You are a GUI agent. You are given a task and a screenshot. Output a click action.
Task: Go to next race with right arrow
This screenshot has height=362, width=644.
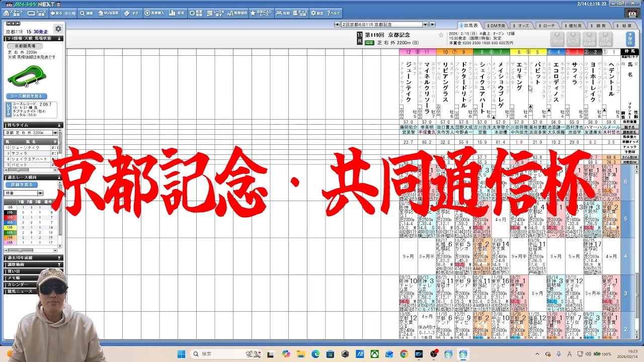point(432,25)
